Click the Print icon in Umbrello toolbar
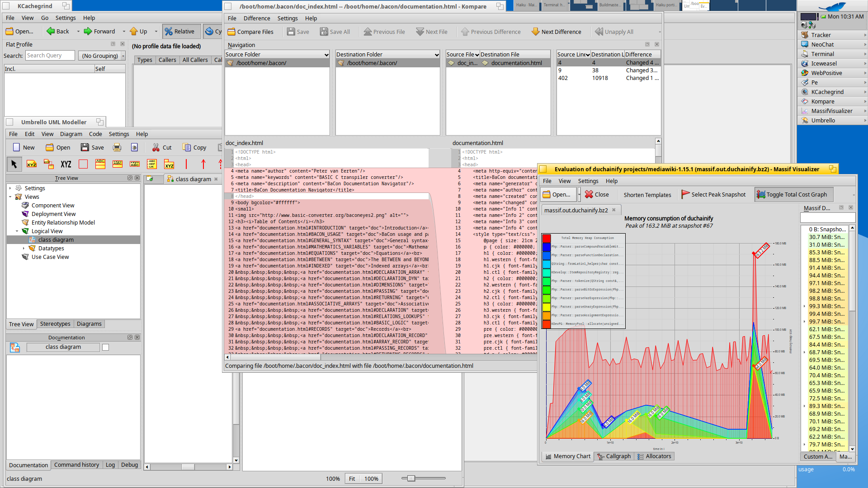 [x=117, y=147]
